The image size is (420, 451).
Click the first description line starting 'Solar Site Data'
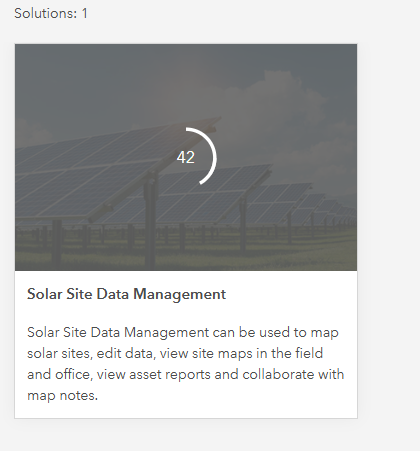[183, 332]
